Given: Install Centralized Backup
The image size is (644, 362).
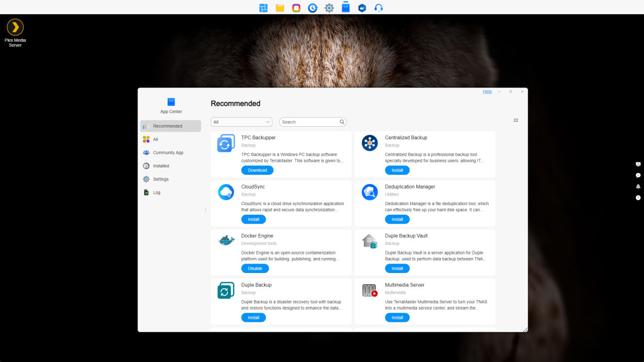Looking at the screenshot, I should [397, 170].
